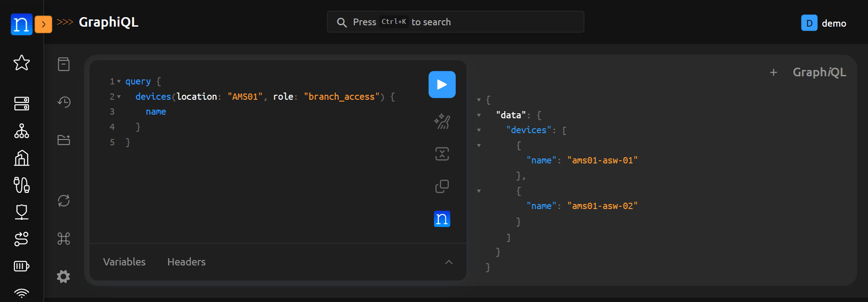Click the blue Nautobot icon in editor toolbar
This screenshot has width=868, height=302.
pos(442,219)
